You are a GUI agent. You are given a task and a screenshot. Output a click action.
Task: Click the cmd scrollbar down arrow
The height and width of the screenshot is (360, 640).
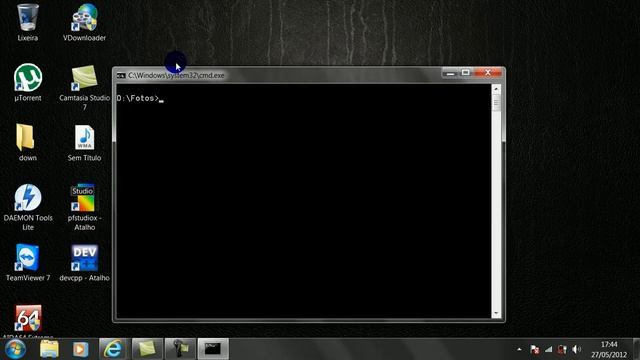pyautogui.click(x=496, y=313)
